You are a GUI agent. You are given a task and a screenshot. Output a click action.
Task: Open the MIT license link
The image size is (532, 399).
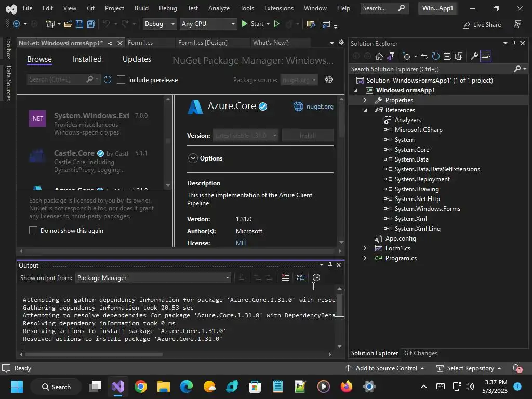(x=241, y=243)
